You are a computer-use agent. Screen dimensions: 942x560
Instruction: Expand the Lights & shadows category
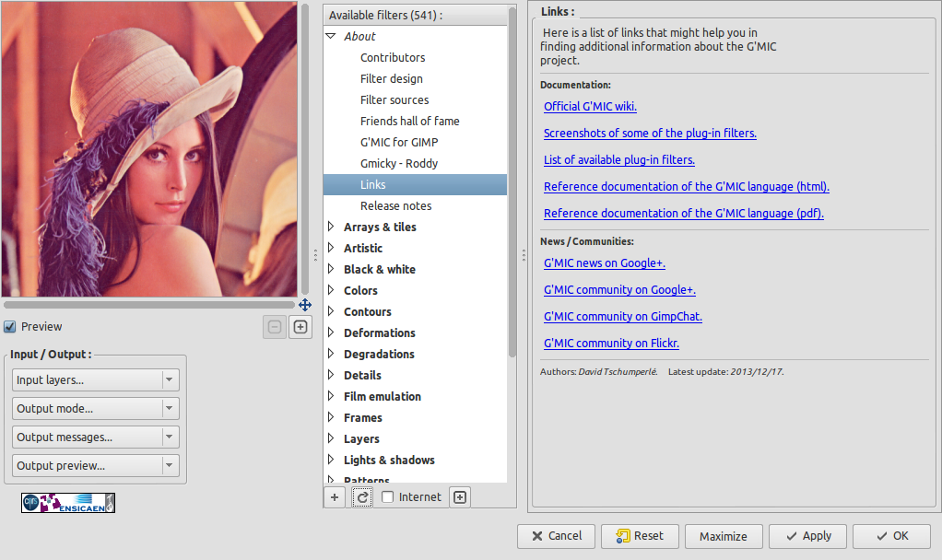331,460
